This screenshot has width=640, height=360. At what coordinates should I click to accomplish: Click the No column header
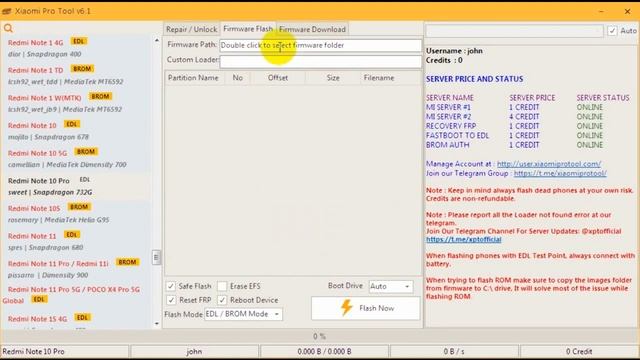pos(238,78)
